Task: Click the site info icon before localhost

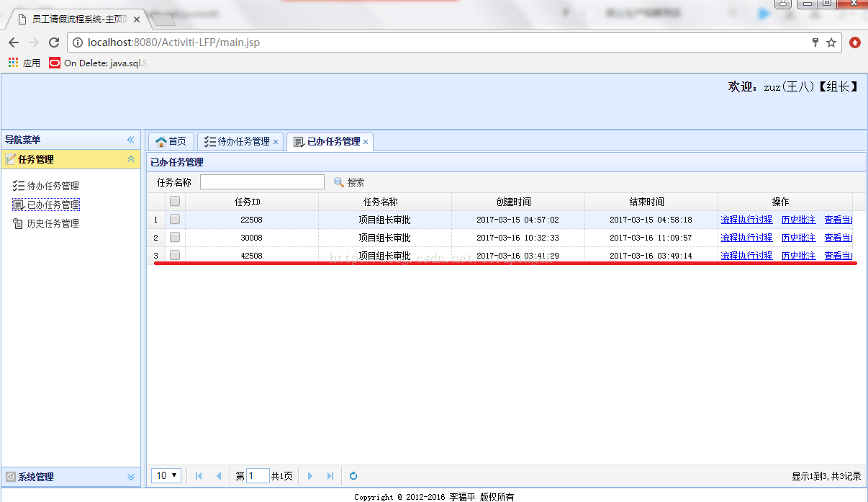Action: click(x=77, y=42)
